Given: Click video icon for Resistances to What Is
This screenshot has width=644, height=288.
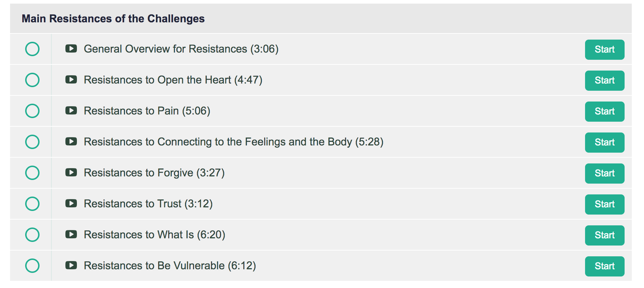Looking at the screenshot, I should (71, 234).
